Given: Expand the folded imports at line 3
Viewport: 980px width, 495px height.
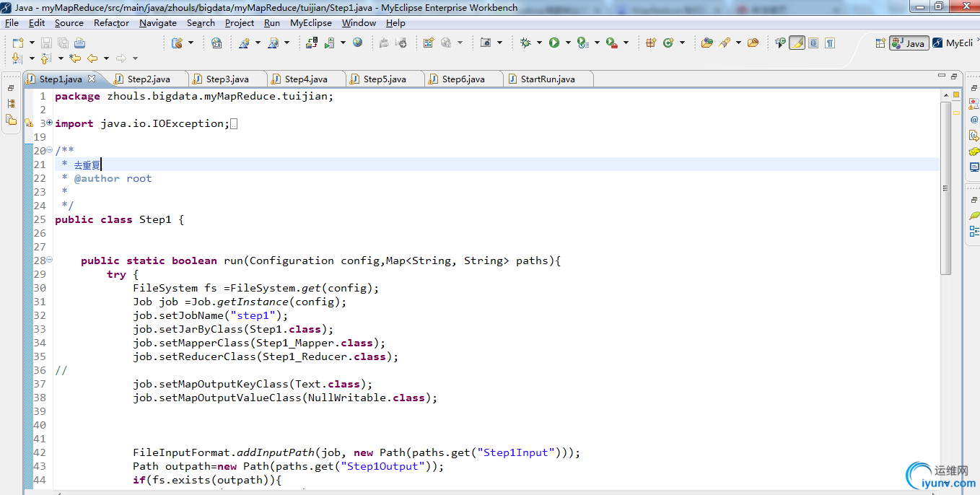Looking at the screenshot, I should tap(50, 123).
